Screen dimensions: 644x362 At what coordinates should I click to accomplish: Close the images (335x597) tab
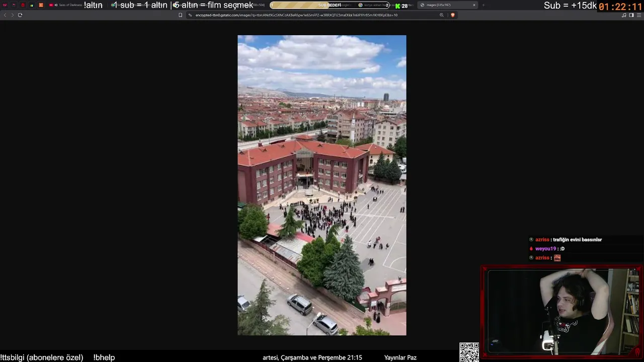click(474, 5)
